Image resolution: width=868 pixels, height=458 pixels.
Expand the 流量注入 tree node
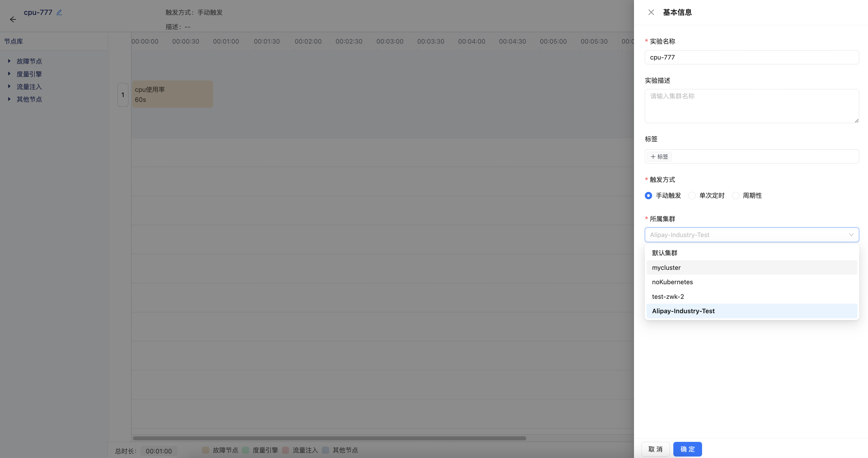(x=9, y=87)
